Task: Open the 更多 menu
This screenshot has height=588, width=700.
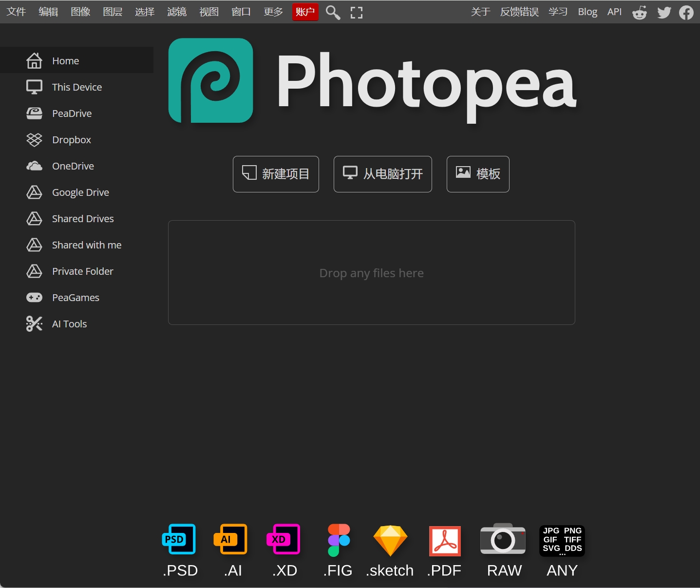Action: (x=273, y=12)
